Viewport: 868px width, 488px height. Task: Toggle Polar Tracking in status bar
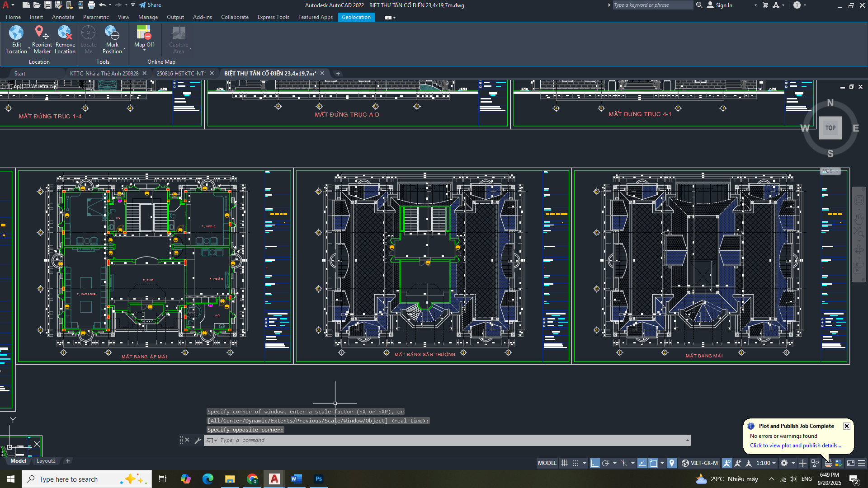606,463
